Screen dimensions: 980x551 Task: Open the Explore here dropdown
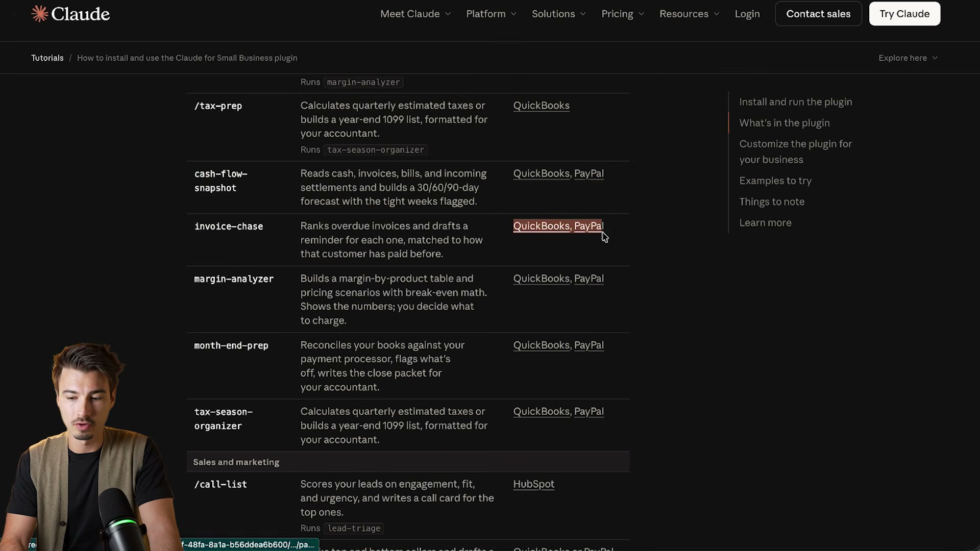coord(908,58)
